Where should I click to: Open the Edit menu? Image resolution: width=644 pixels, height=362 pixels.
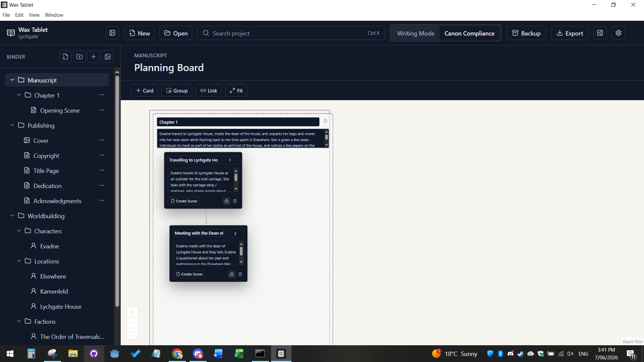click(19, 15)
